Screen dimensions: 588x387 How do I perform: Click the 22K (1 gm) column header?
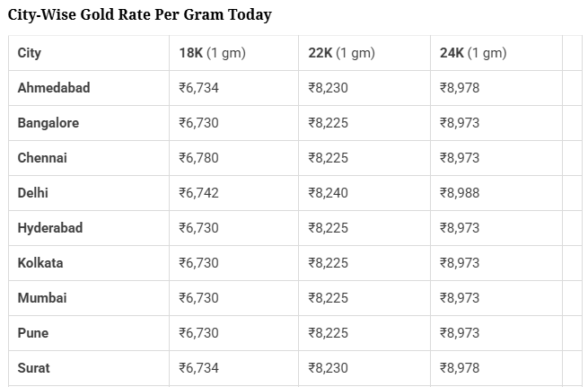tap(341, 53)
